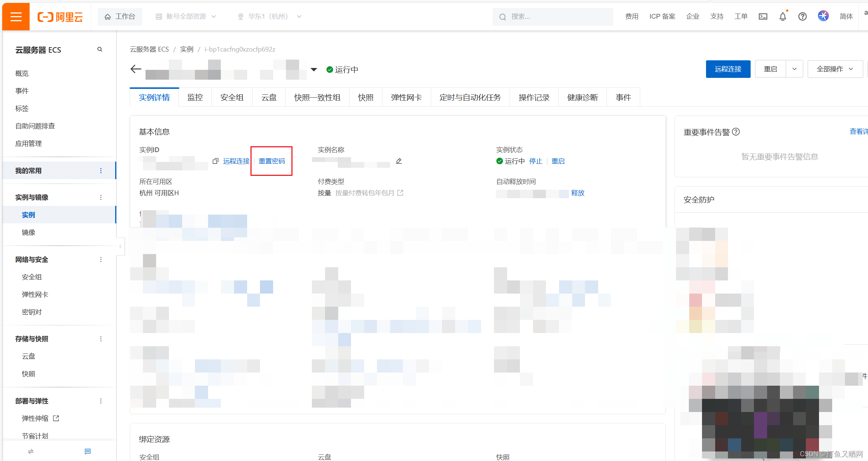Click the sidebar ECS search icon
Screen dimensions: 868x461
pyautogui.click(x=100, y=49)
